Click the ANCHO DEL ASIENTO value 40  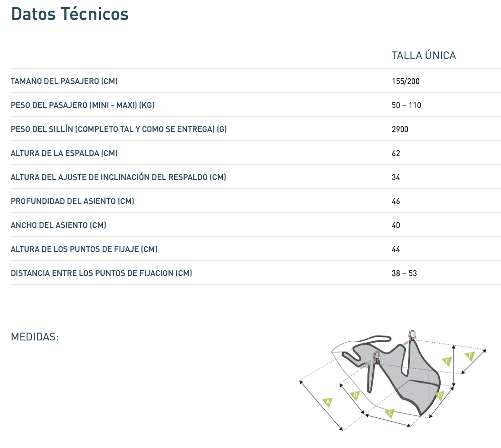pos(396,225)
